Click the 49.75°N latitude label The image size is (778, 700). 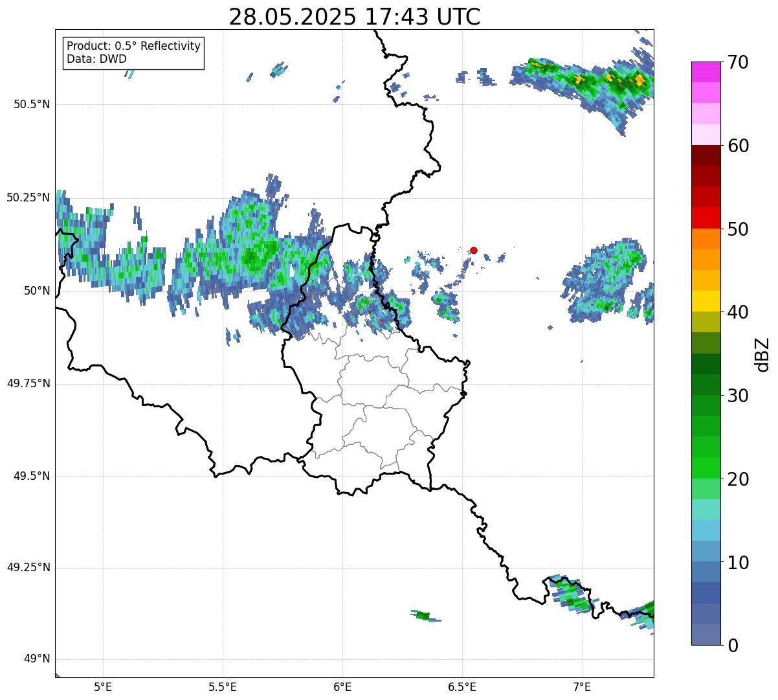[x=28, y=383]
